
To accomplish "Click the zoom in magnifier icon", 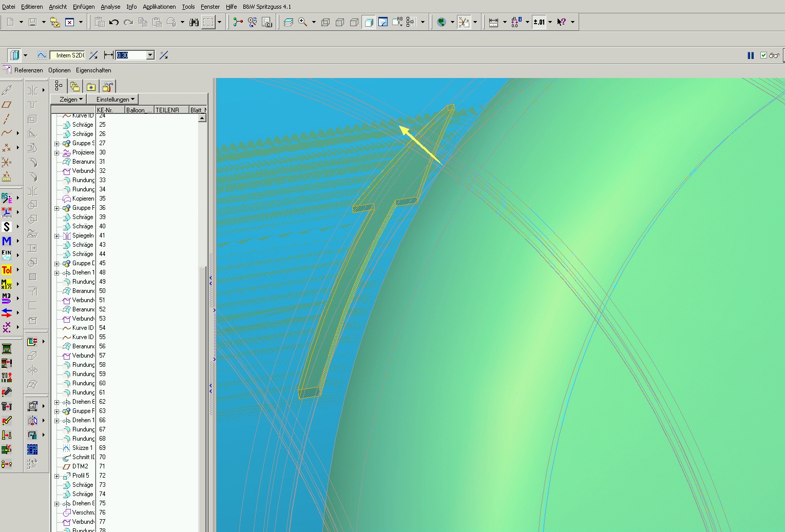I will tap(303, 22).
